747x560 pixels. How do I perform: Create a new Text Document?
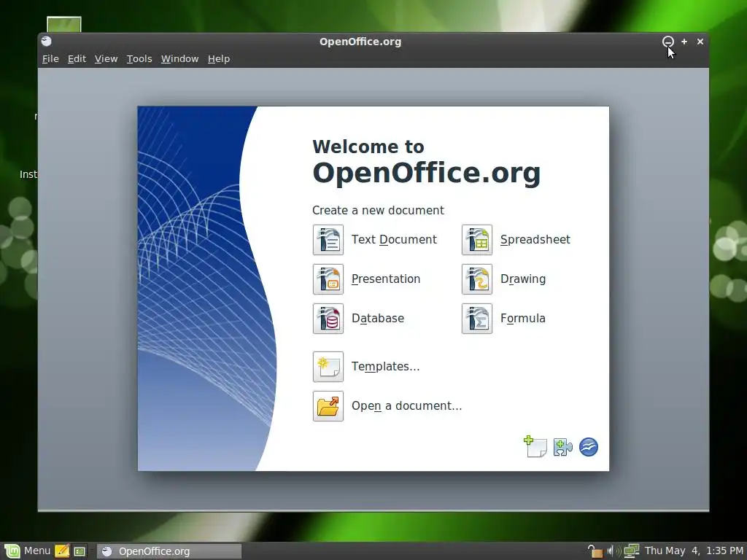tap(328, 240)
